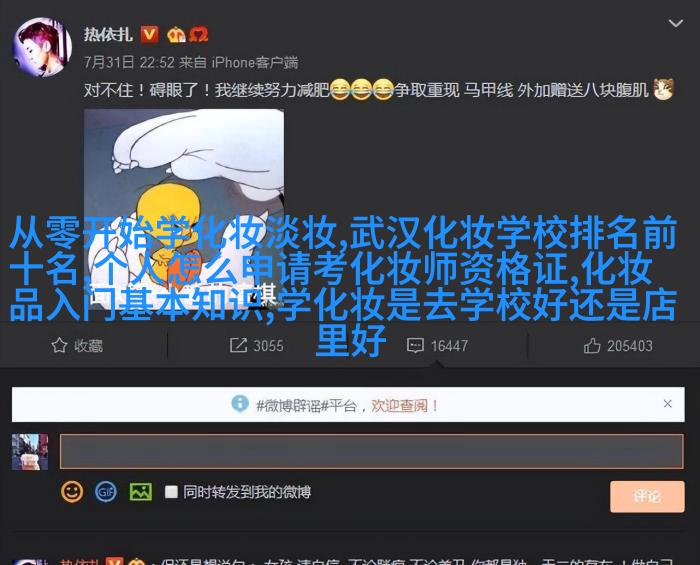Dismiss the 微博辟谣 notice banner
The image size is (700, 565).
click(x=667, y=403)
